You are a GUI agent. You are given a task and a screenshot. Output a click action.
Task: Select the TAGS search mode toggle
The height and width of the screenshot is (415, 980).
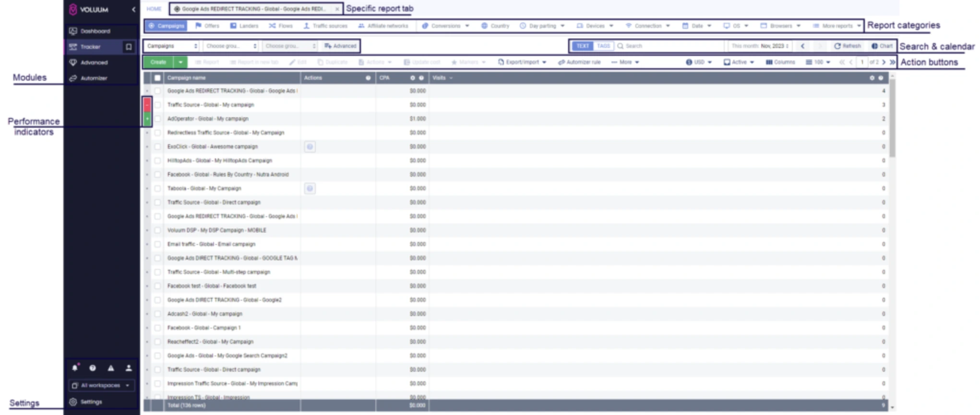coord(603,46)
